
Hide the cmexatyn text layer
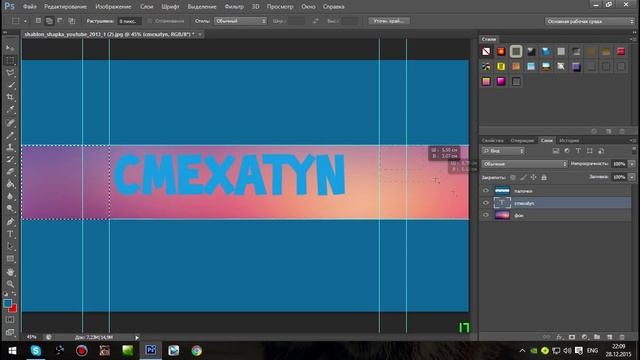pos(486,203)
